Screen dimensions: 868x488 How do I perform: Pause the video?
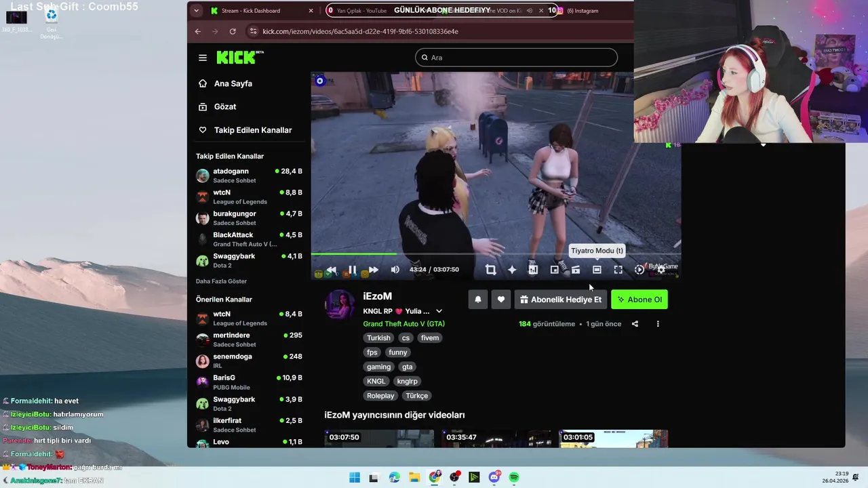click(x=352, y=270)
